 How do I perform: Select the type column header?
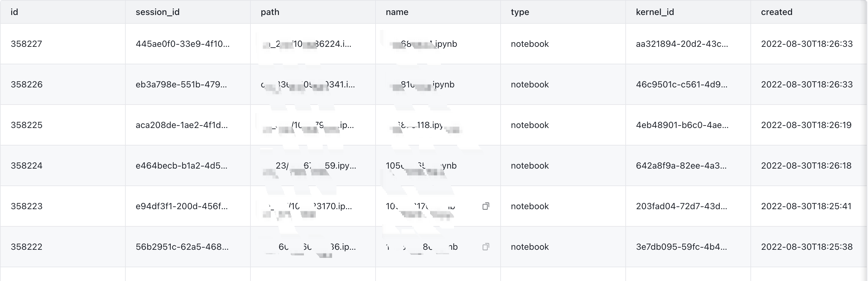coord(520,12)
